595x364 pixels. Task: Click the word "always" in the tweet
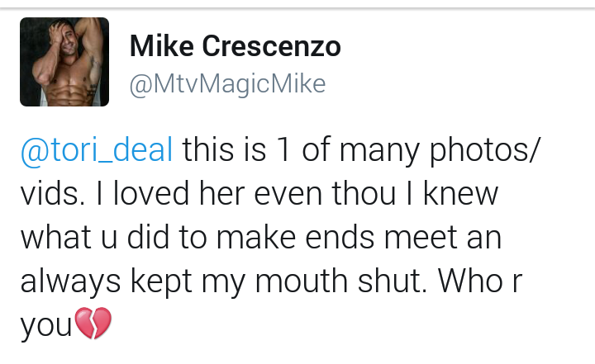click(70, 282)
